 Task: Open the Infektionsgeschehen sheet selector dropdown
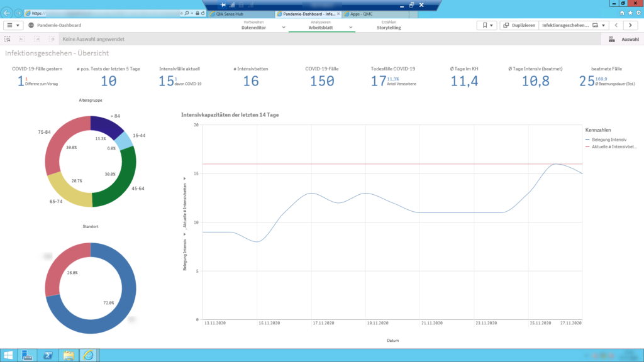(x=574, y=25)
